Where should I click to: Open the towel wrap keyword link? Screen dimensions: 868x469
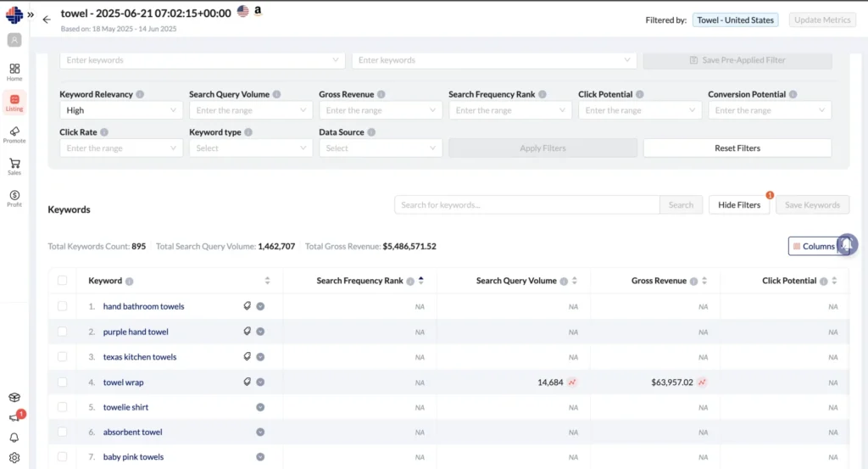pos(124,382)
